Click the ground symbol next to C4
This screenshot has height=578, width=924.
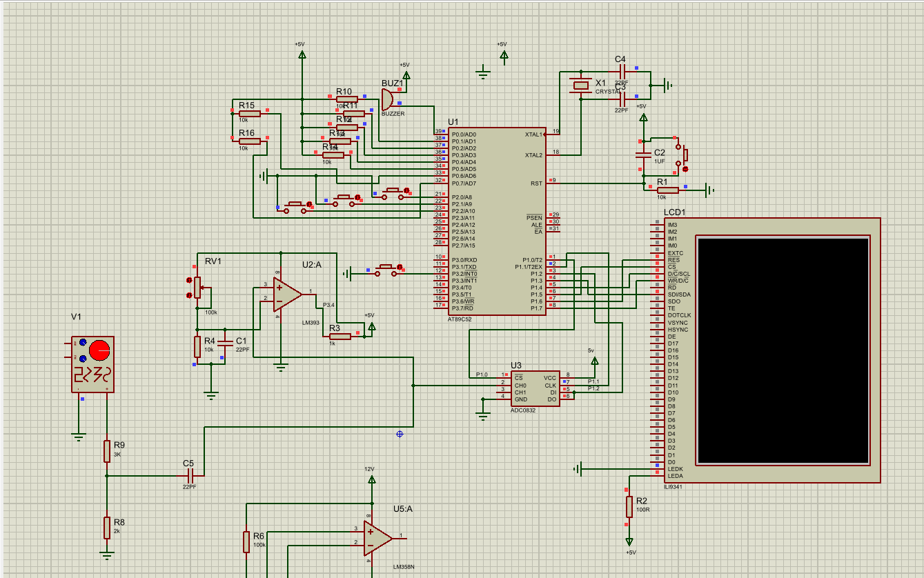[667, 86]
